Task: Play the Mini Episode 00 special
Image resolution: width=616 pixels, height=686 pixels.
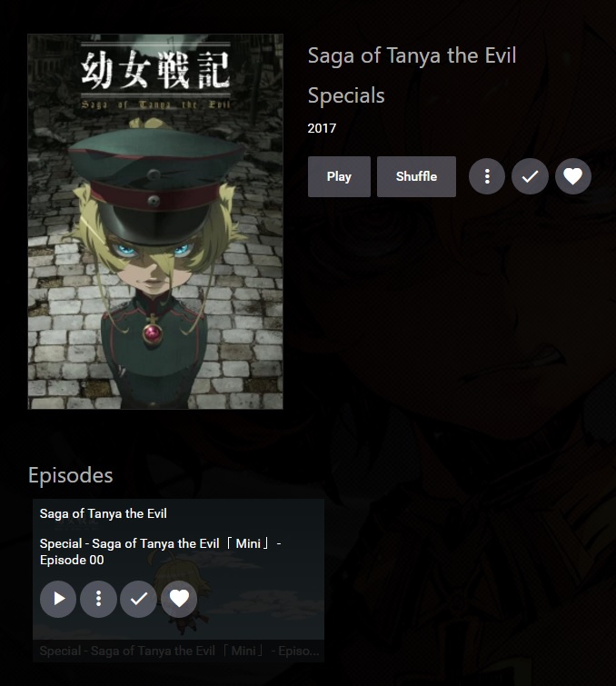Action: tap(58, 599)
